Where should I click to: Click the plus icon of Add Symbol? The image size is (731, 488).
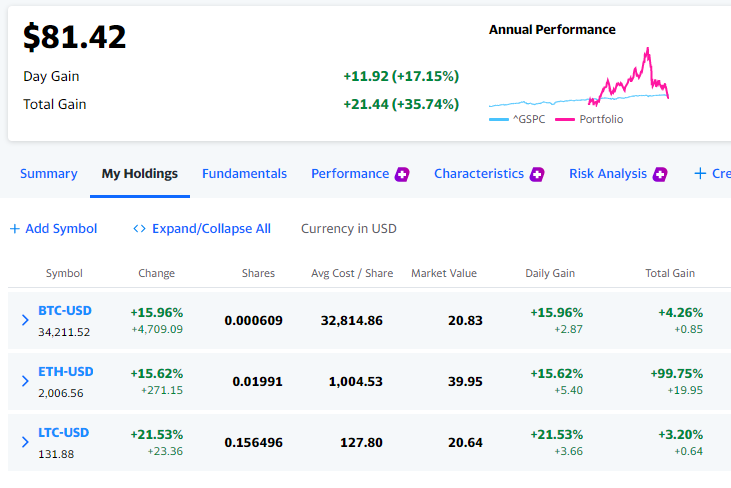pyautogui.click(x=15, y=229)
